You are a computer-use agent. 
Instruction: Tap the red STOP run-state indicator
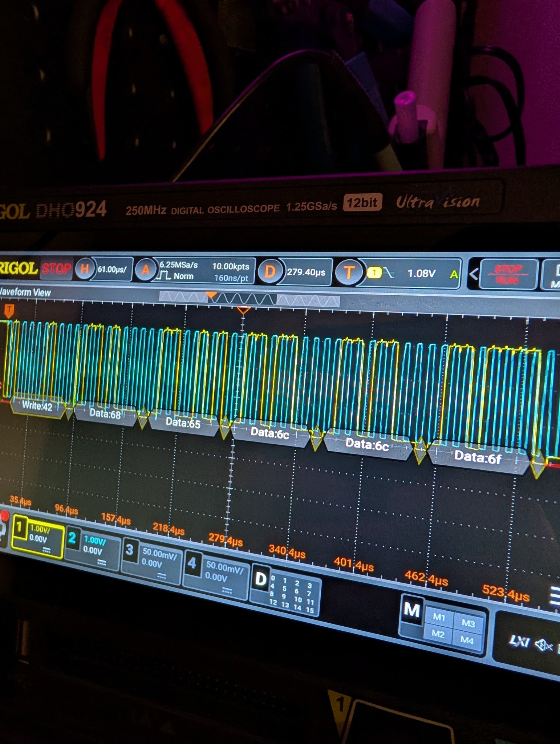pos(57,268)
